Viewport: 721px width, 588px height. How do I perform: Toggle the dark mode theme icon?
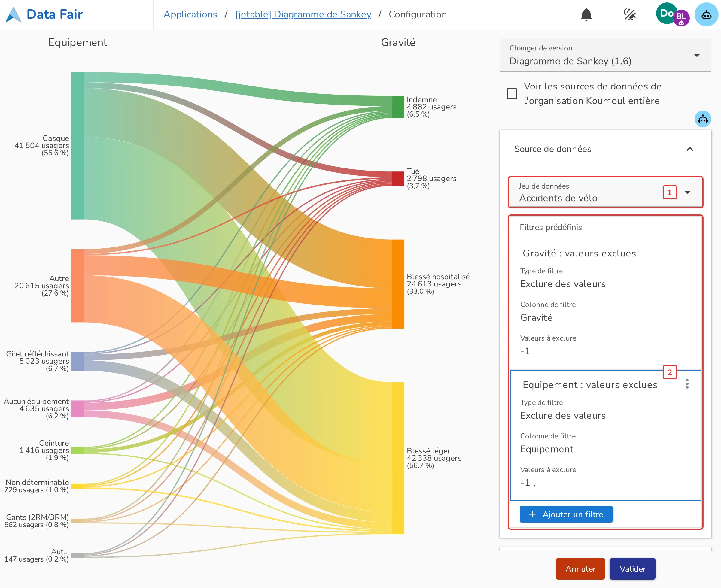point(629,14)
